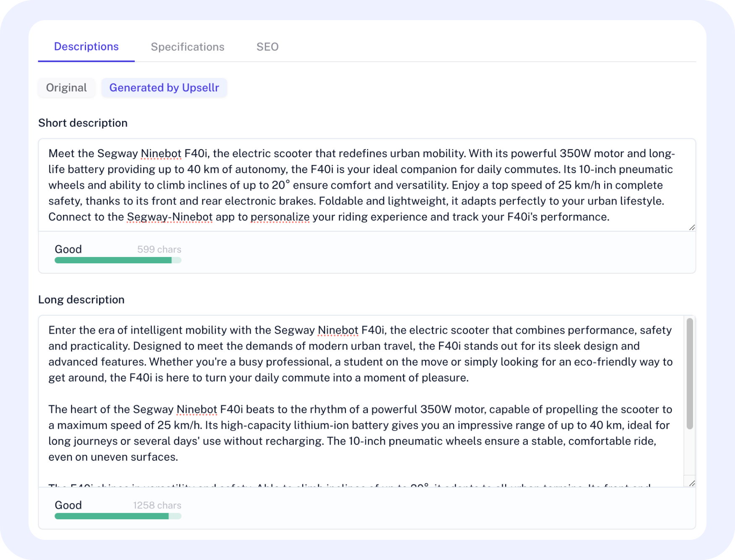Switch to the Specifications tab
735x560 pixels.
pyautogui.click(x=188, y=47)
